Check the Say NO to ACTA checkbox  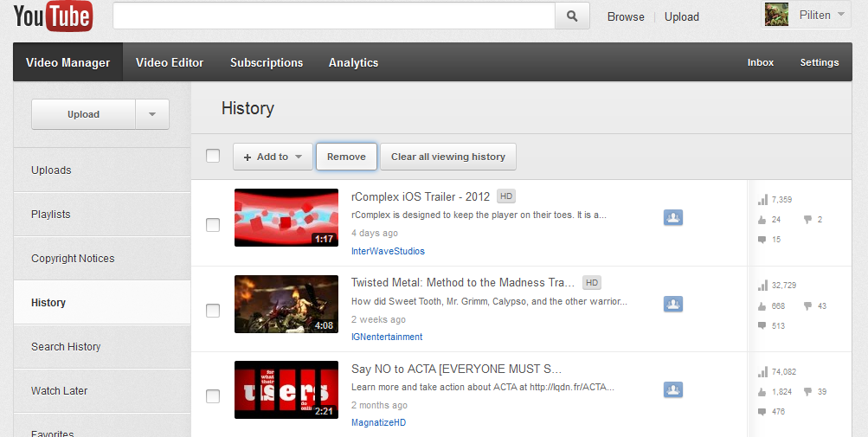213,396
